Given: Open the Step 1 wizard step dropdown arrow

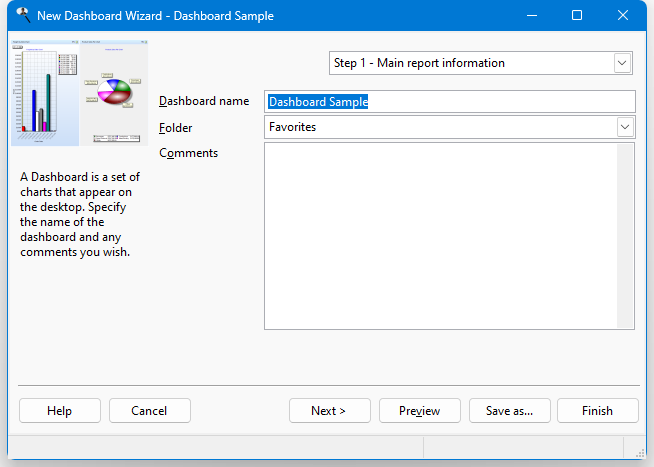Looking at the screenshot, I should coord(622,63).
